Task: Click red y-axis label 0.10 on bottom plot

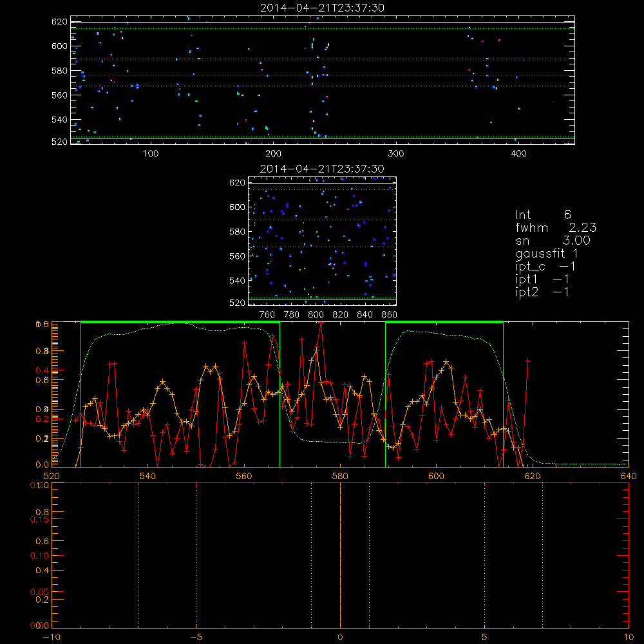Action: [x=39, y=555]
